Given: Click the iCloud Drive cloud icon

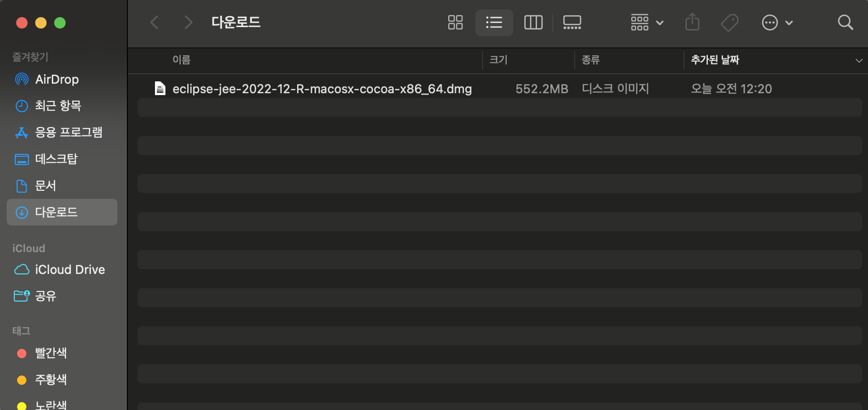Looking at the screenshot, I should point(22,270).
